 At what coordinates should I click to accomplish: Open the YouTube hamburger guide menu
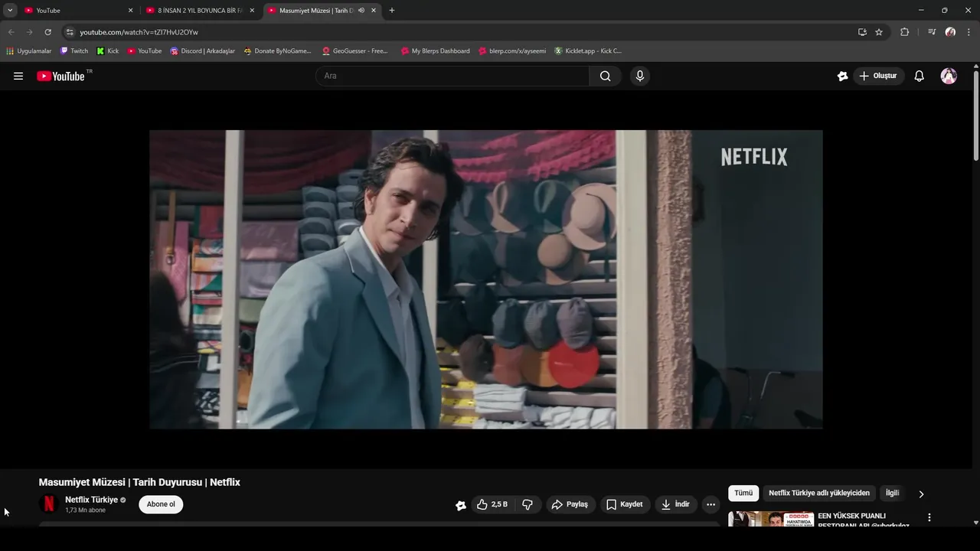(18, 76)
